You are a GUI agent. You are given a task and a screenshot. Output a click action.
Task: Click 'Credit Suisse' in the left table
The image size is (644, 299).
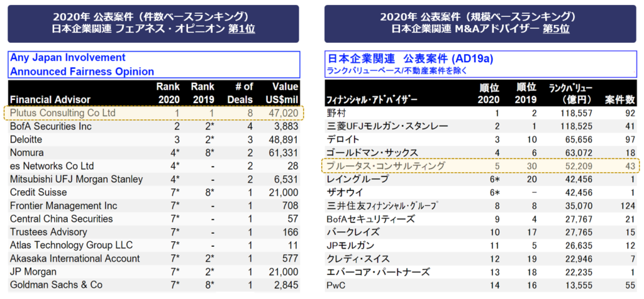(38, 192)
